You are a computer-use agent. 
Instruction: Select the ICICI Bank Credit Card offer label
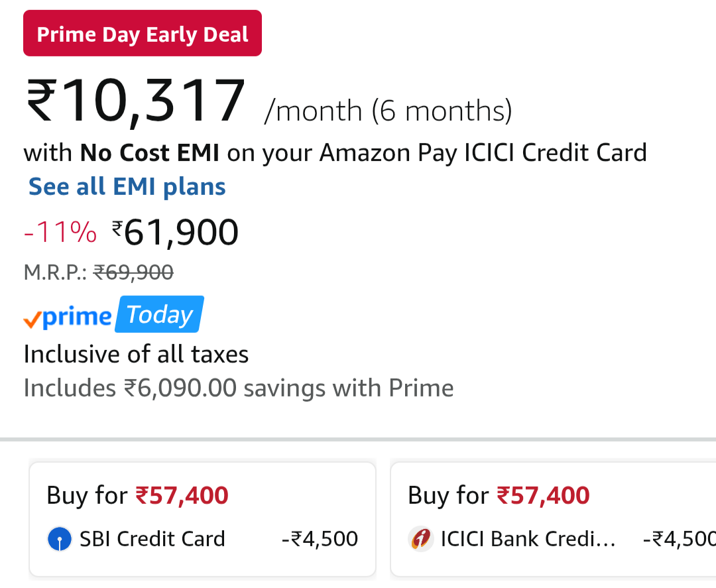(528, 539)
